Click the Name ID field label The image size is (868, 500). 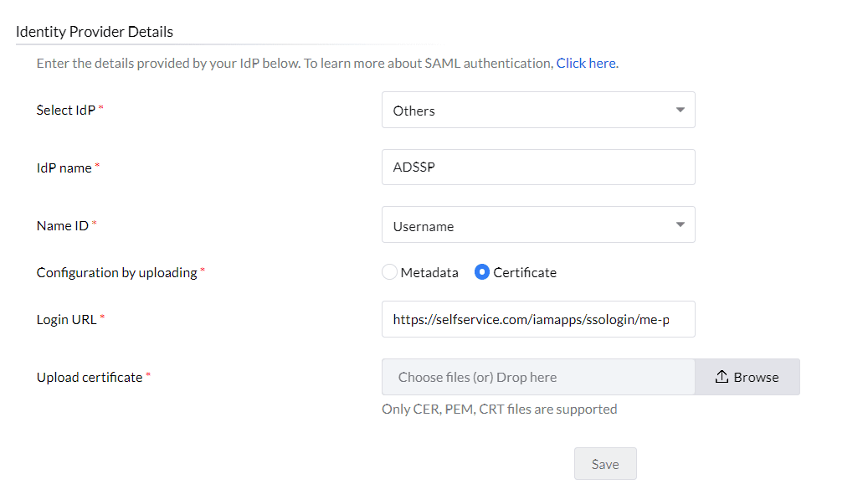[x=63, y=225]
